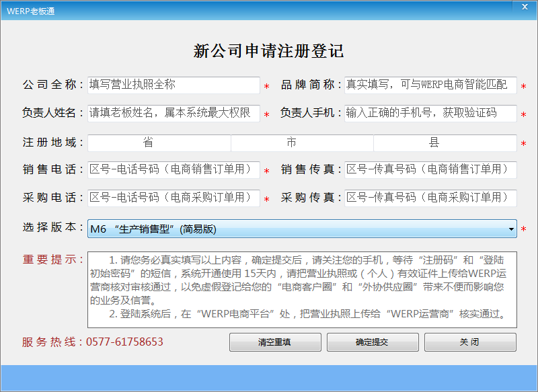Focus the 品牌简称 text box

click(x=430, y=85)
